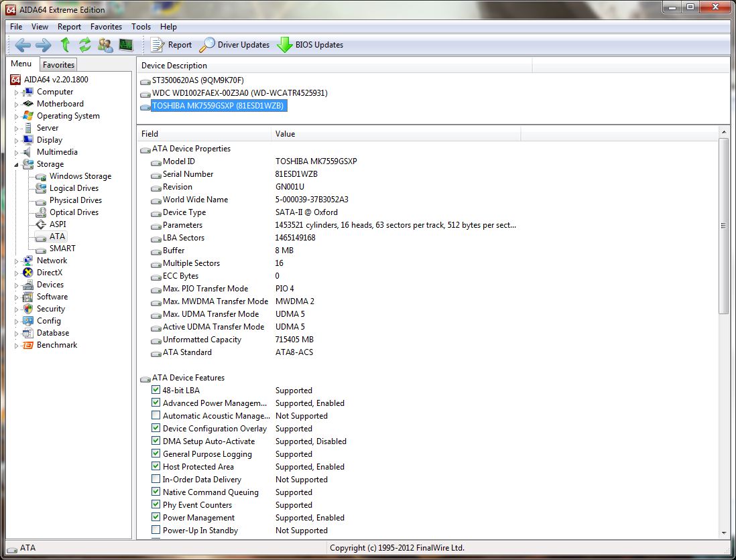
Task: Toggle the 48-bit LBA checkbox
Action: click(156, 390)
